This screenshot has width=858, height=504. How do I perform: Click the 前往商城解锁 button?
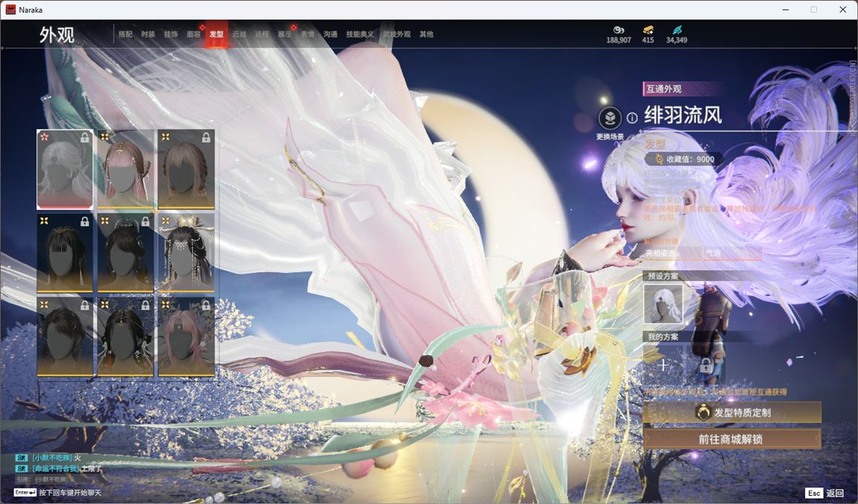(x=732, y=439)
